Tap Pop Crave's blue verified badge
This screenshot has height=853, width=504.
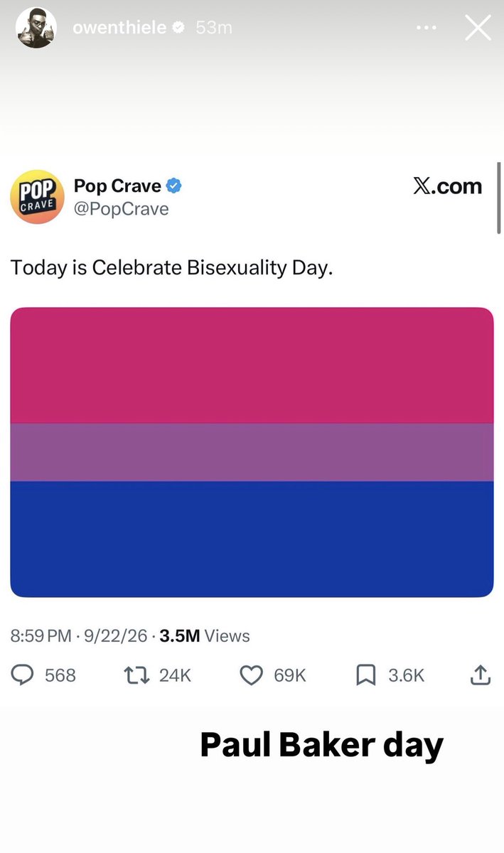(174, 186)
